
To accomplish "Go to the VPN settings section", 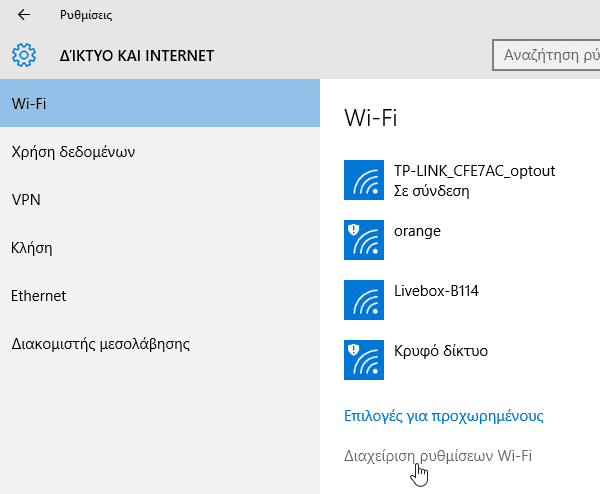I will (x=26, y=200).
